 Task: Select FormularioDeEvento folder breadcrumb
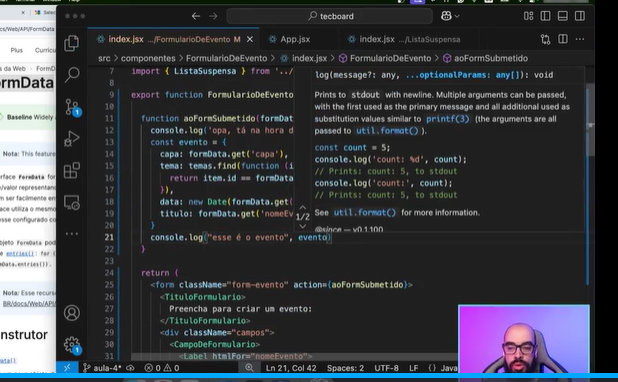pos(226,58)
